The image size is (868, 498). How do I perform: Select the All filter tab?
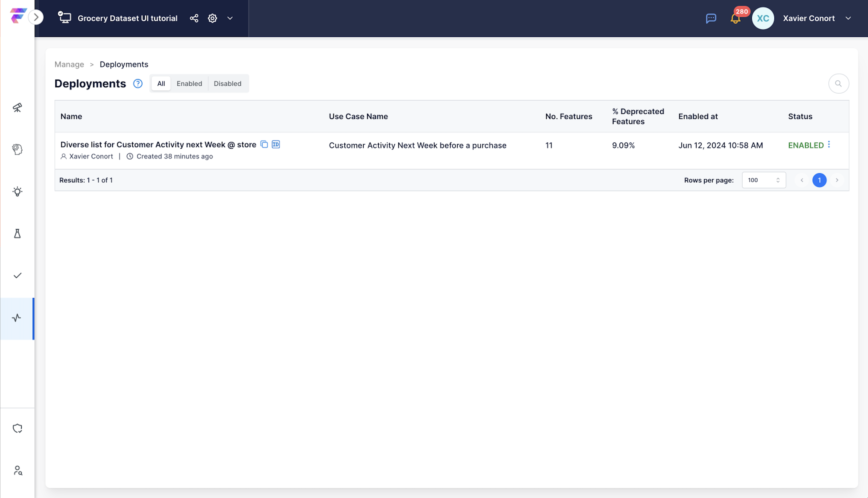[x=161, y=84]
